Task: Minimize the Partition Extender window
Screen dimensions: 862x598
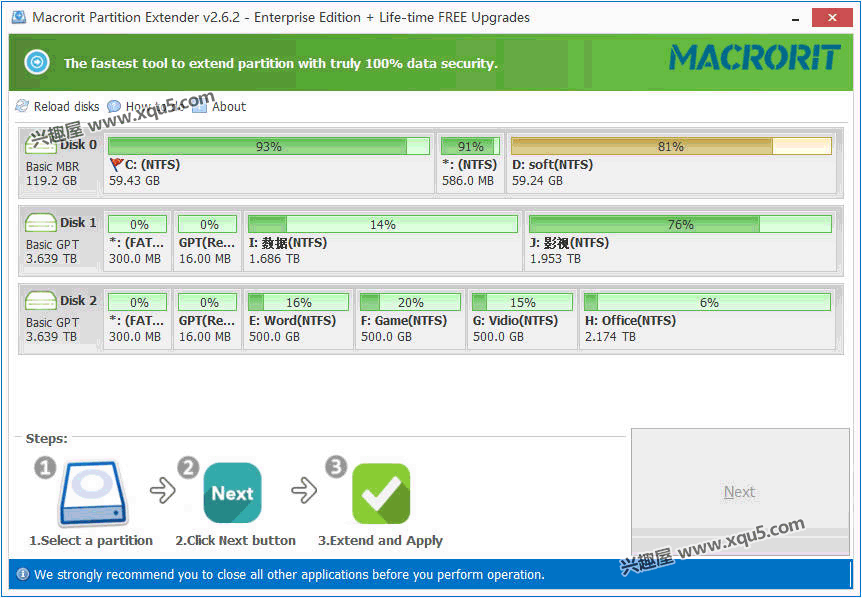Action: pos(795,18)
